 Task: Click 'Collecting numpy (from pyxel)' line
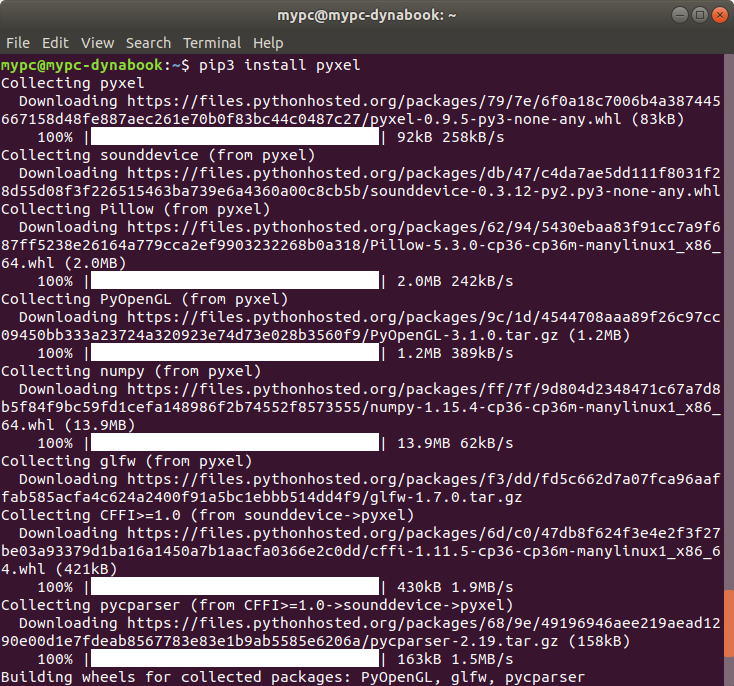point(131,371)
